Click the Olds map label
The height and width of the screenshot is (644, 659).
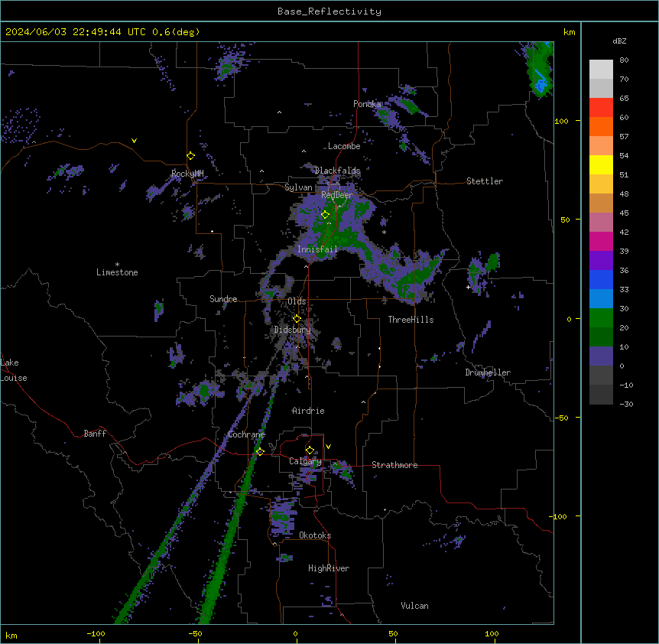297,301
